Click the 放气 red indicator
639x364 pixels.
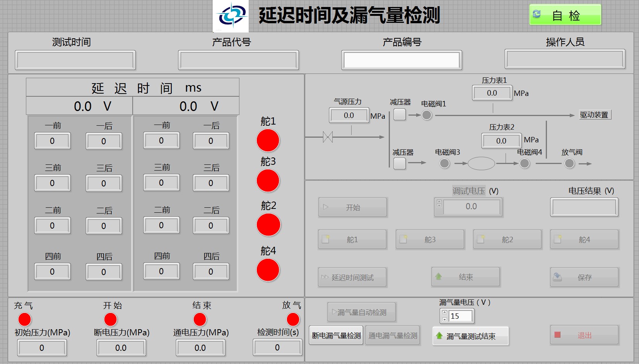coord(293,320)
